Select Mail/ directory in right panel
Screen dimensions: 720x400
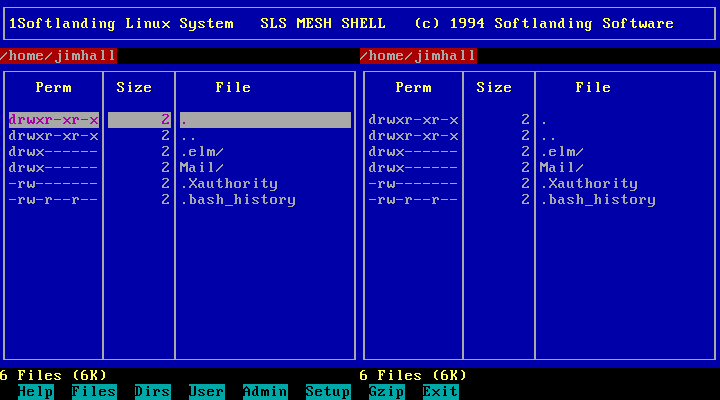click(562, 168)
